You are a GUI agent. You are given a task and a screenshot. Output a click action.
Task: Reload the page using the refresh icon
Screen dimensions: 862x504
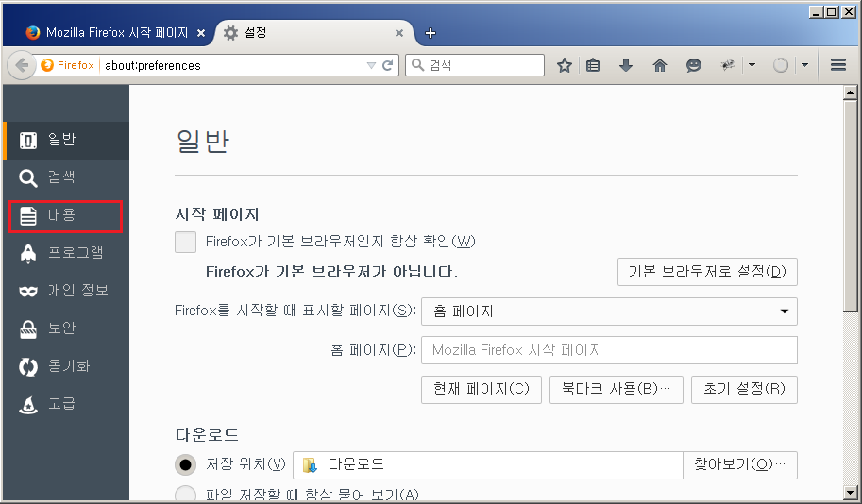pyautogui.click(x=388, y=65)
